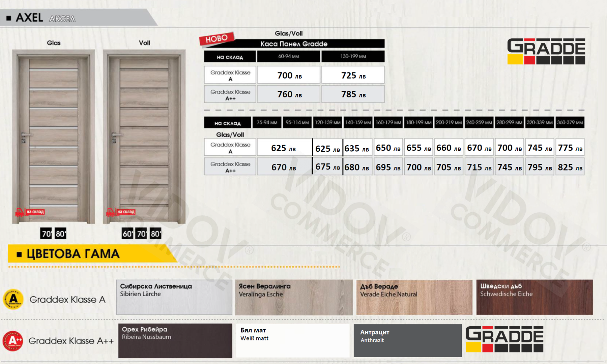Image resolution: width=607 pixels, height=364 pixels.
Task: Click the 60-94 мм column header
Action: click(289, 56)
